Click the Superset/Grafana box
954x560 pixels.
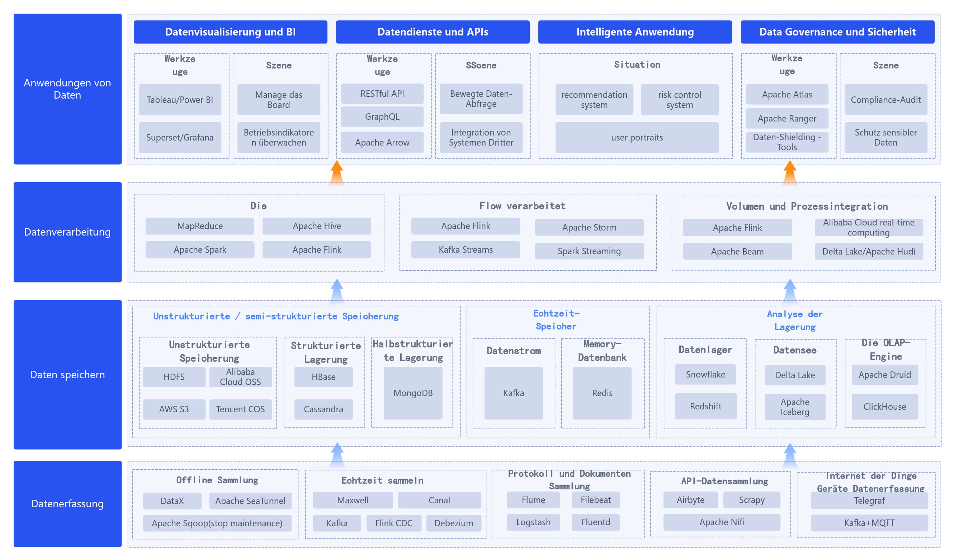tap(180, 137)
